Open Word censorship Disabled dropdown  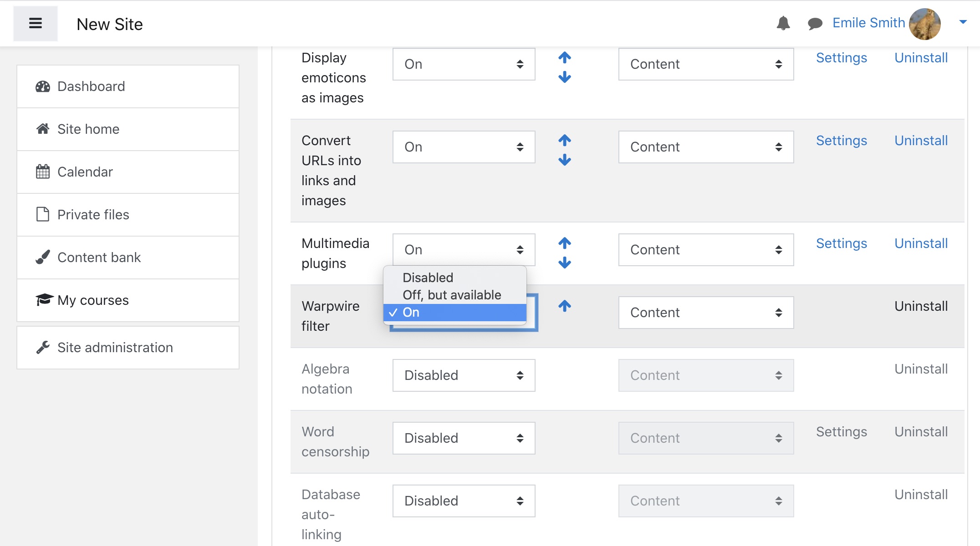464,438
